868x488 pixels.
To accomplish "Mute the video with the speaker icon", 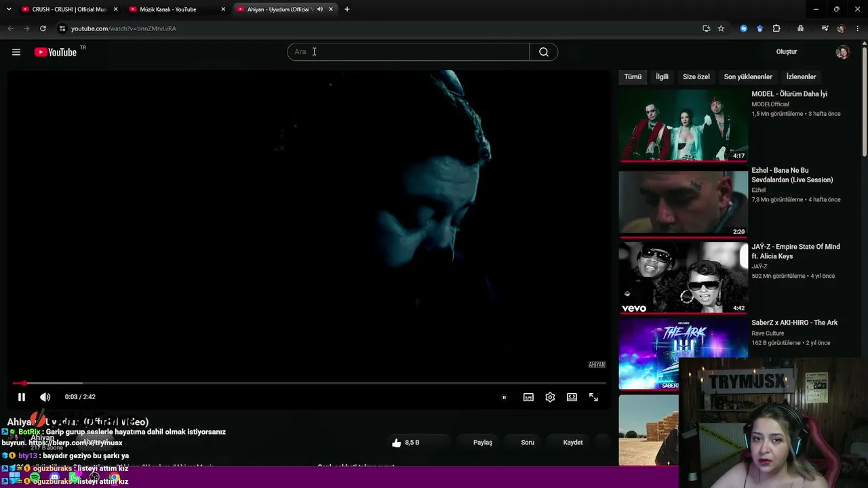I will tap(45, 397).
